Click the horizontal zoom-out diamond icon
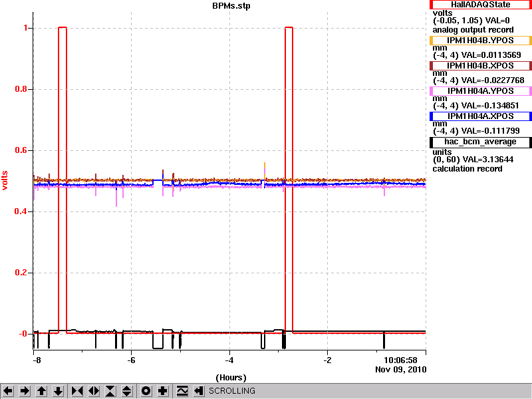The width and height of the screenshot is (532, 399). [94, 391]
